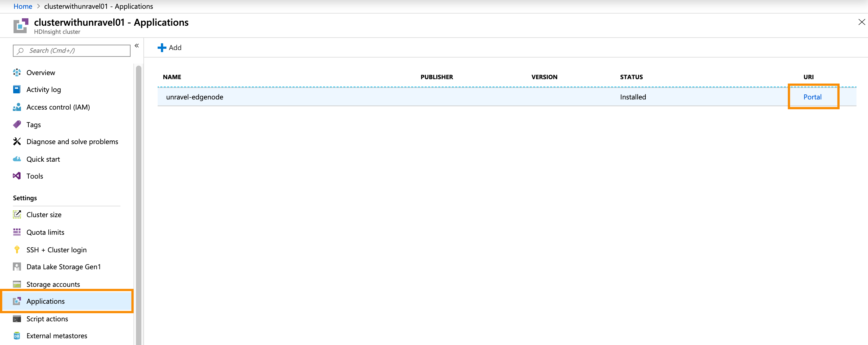Select Access control (IAM) entry
The image size is (868, 345).
point(58,107)
